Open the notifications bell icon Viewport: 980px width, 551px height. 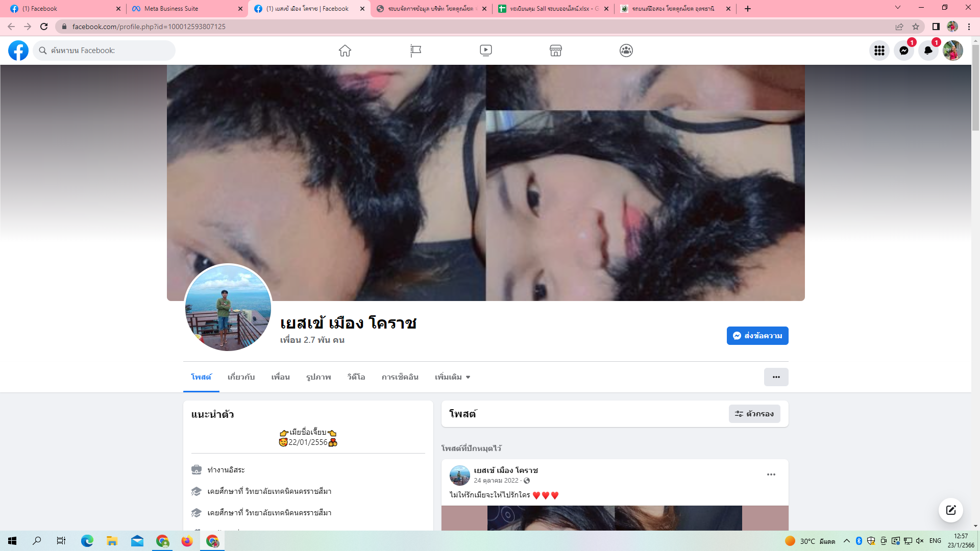click(928, 51)
